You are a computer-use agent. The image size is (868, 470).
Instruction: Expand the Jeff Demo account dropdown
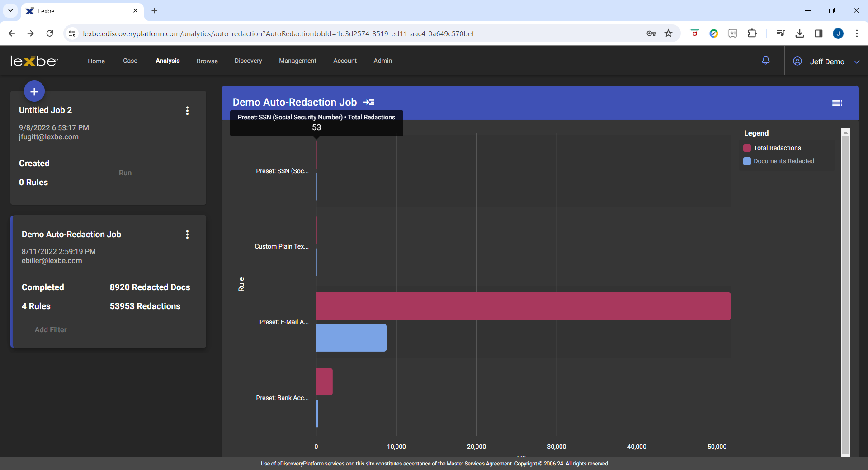[x=857, y=61]
